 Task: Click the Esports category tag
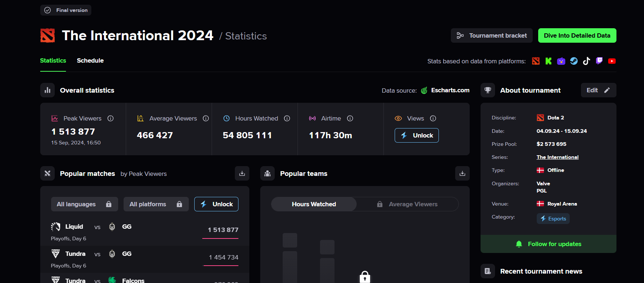click(x=553, y=219)
